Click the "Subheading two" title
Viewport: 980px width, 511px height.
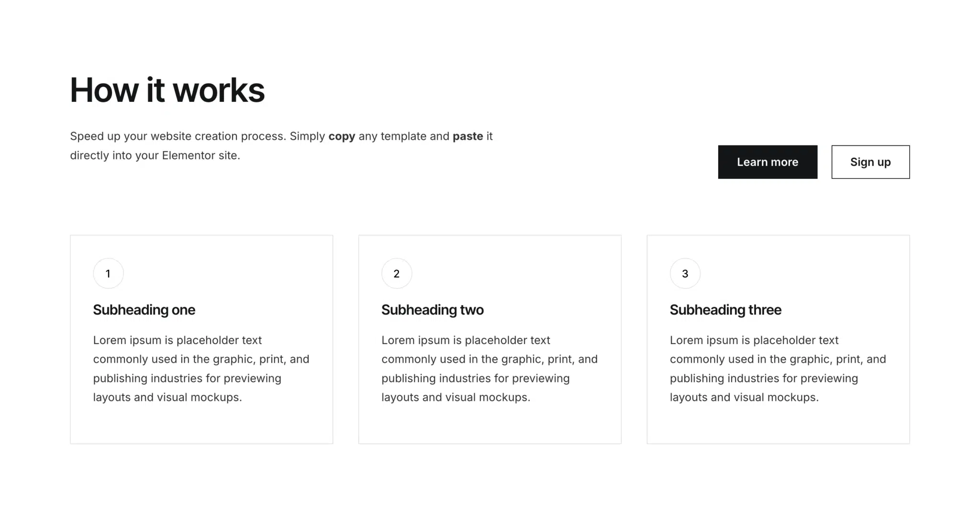tap(432, 310)
